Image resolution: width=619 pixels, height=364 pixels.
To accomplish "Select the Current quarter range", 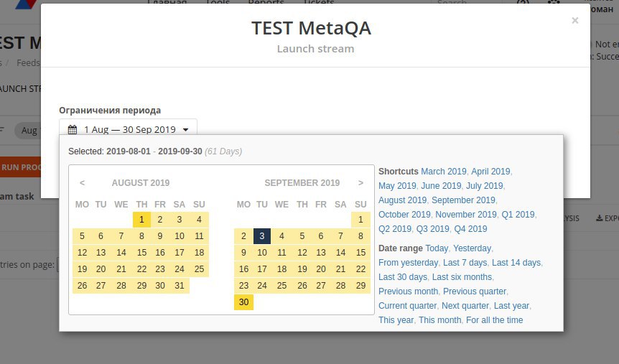I will tap(407, 306).
